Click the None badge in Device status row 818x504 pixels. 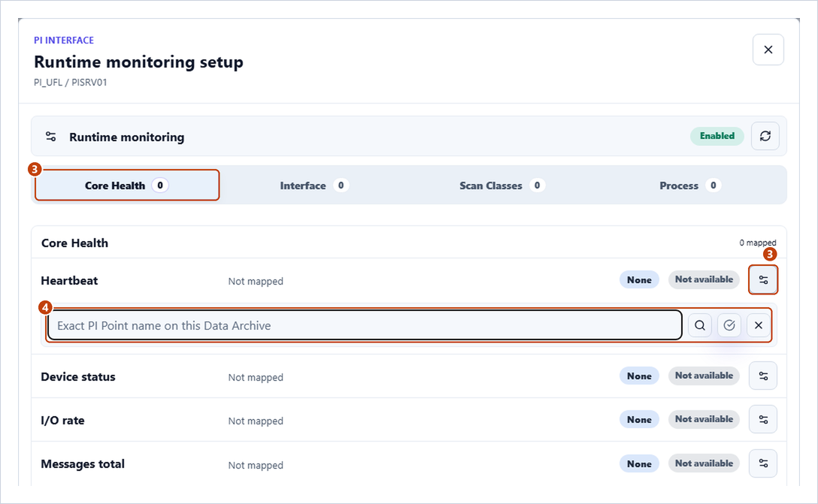click(639, 376)
